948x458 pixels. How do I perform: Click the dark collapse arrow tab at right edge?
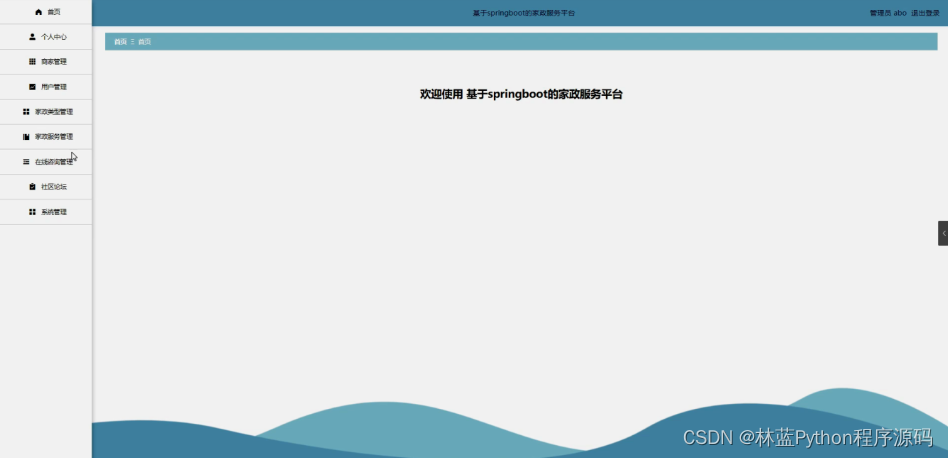[943, 233]
